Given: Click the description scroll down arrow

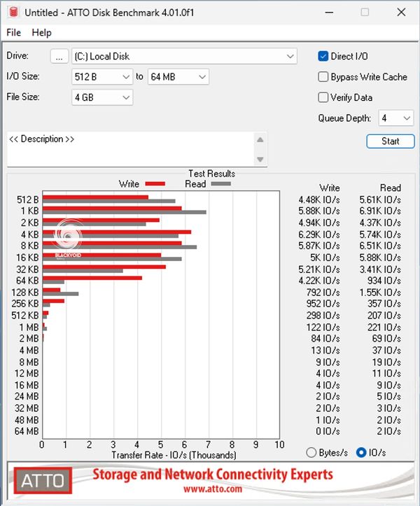Looking at the screenshot, I should 260,160.
